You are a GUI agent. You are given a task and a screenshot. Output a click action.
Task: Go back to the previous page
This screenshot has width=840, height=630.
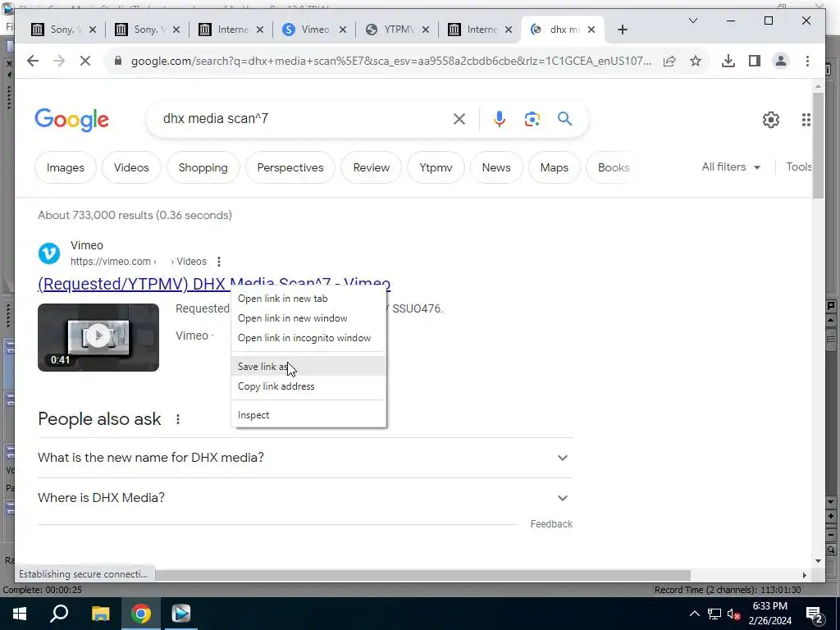pos(33,61)
